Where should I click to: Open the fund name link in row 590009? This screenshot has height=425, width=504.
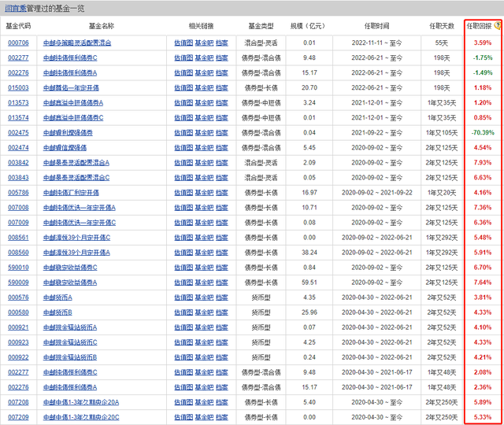[x=70, y=283]
